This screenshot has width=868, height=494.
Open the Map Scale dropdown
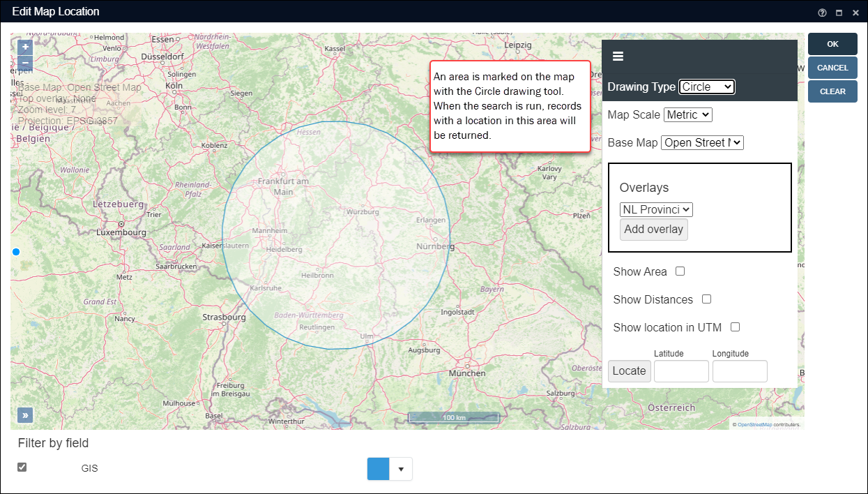[x=687, y=114]
